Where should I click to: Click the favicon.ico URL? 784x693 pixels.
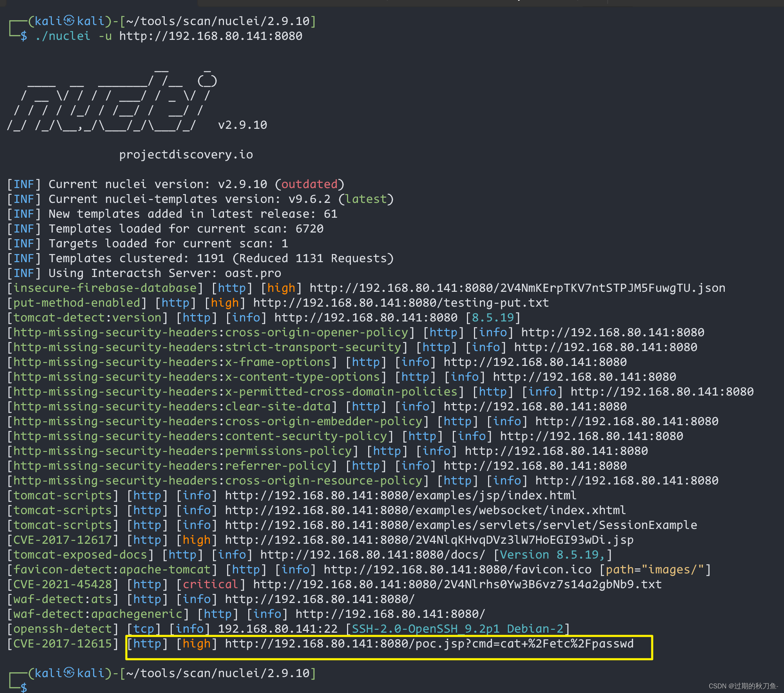[457, 570]
